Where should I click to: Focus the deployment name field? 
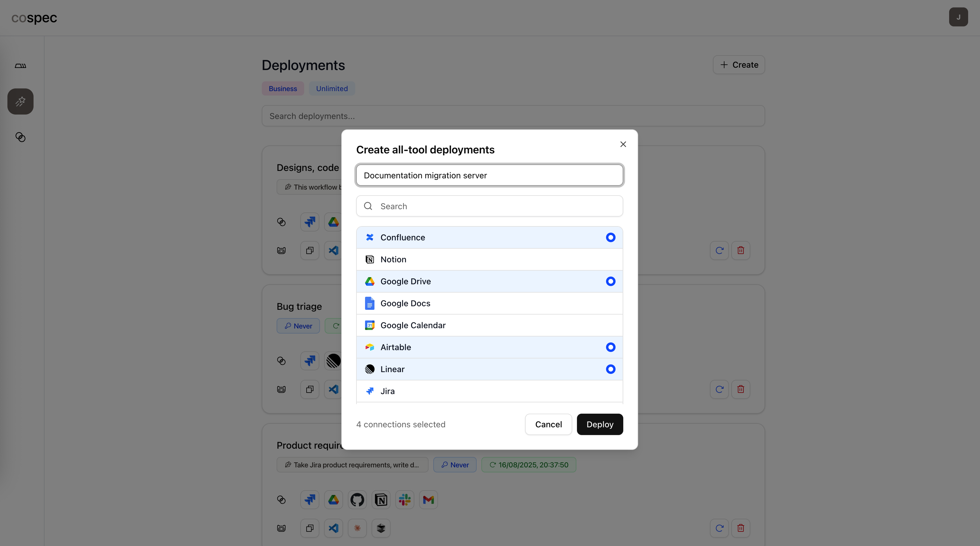pos(489,175)
